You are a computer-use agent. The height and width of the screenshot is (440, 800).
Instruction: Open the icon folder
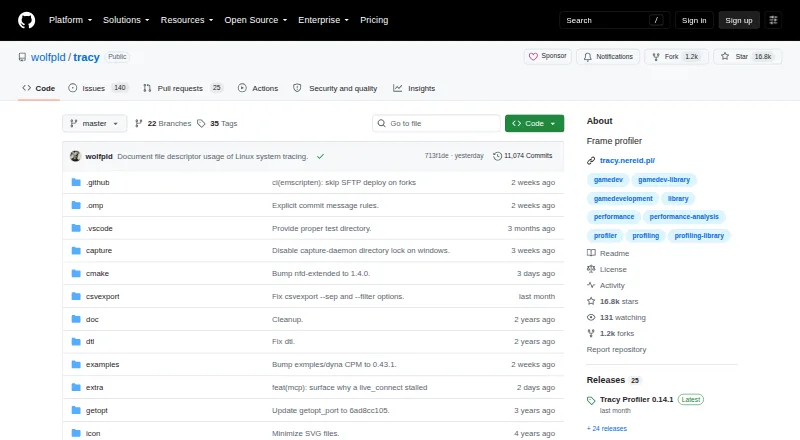tap(93, 433)
